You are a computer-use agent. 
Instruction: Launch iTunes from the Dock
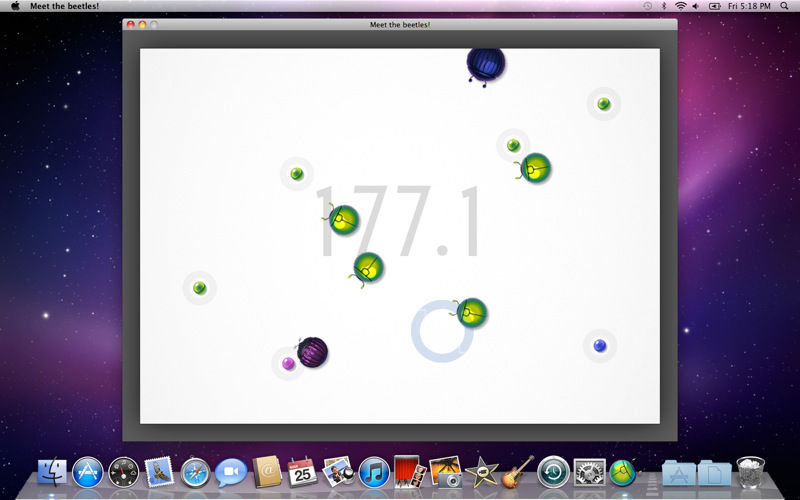point(374,472)
